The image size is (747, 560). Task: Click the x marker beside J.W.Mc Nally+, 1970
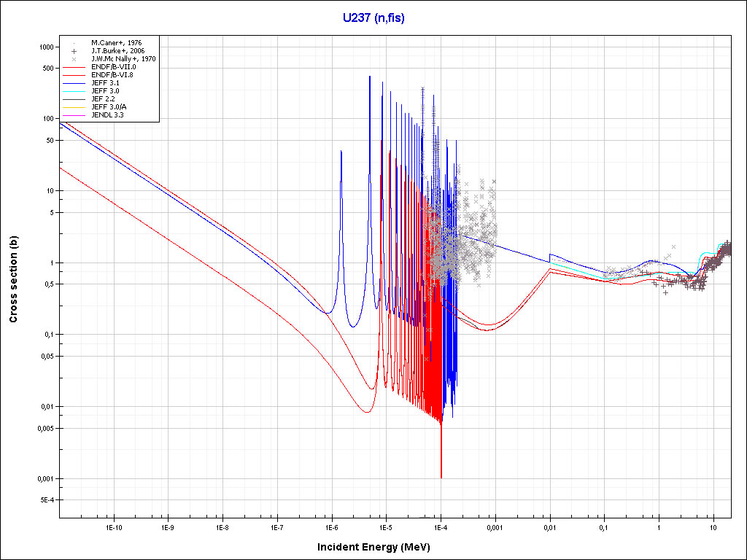[x=74, y=59]
